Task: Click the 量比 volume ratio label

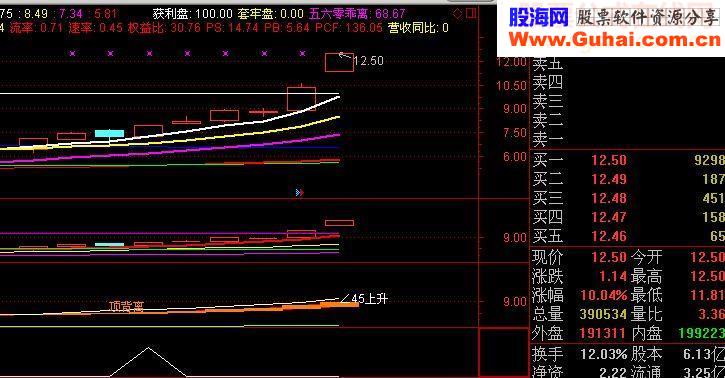Action: pos(647,314)
